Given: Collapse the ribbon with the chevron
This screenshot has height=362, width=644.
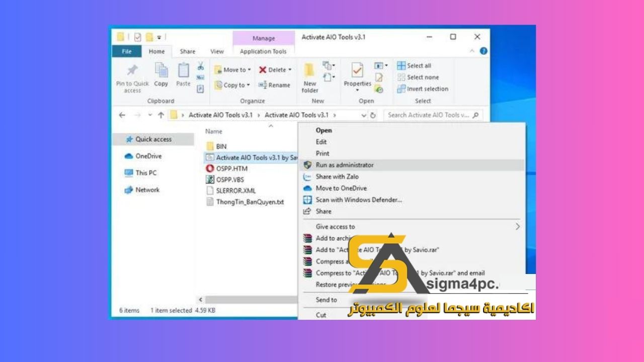Looking at the screenshot, I should coord(472,51).
